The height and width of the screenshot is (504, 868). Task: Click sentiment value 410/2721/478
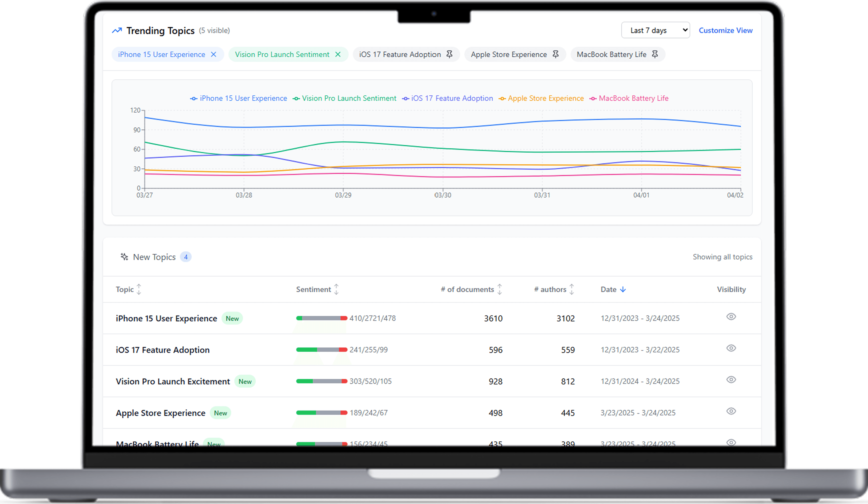pos(373,318)
